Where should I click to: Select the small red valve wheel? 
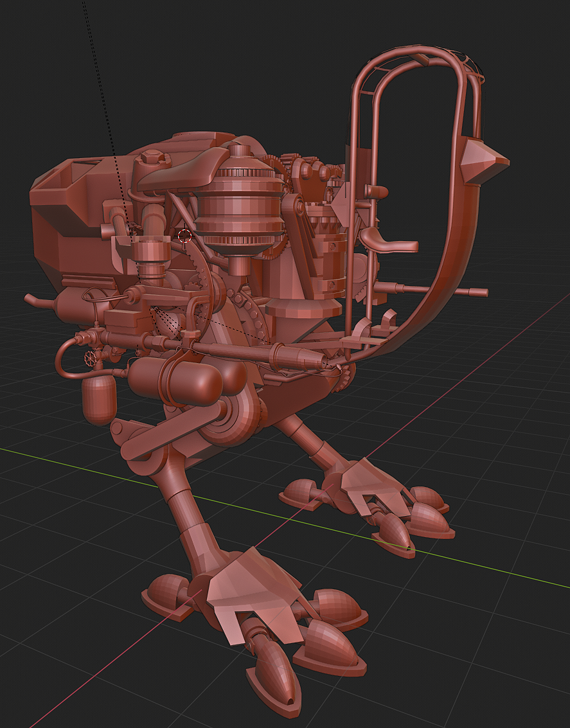pyautogui.click(x=89, y=358)
